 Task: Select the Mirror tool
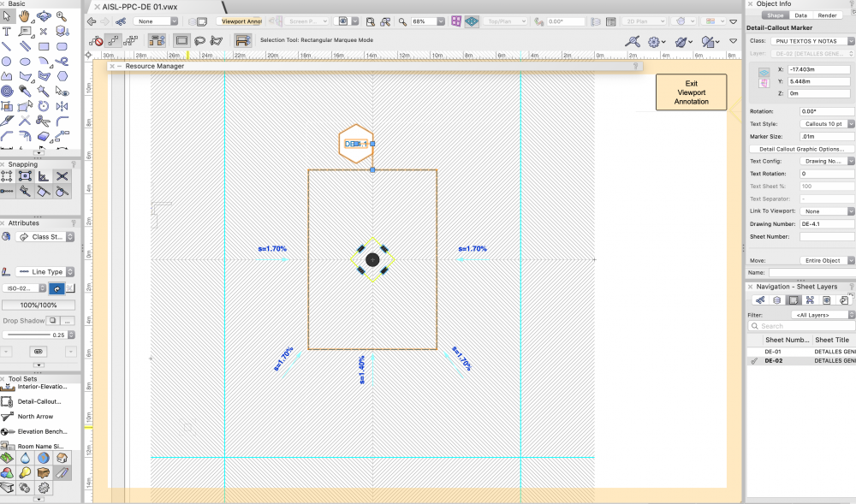(62, 106)
